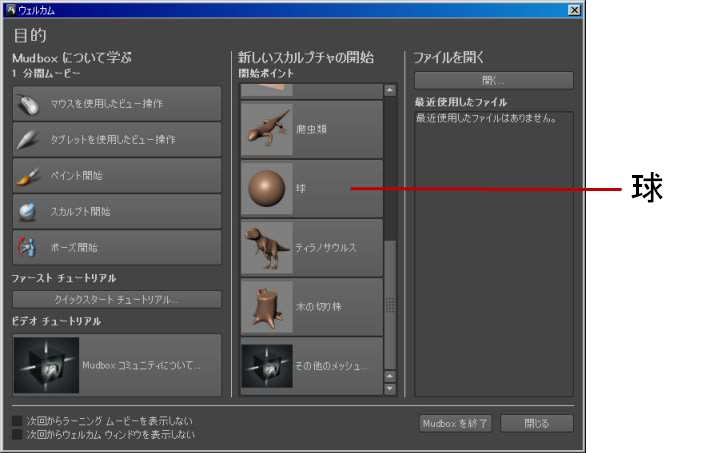Play the ペイント開始 movie

click(x=117, y=176)
